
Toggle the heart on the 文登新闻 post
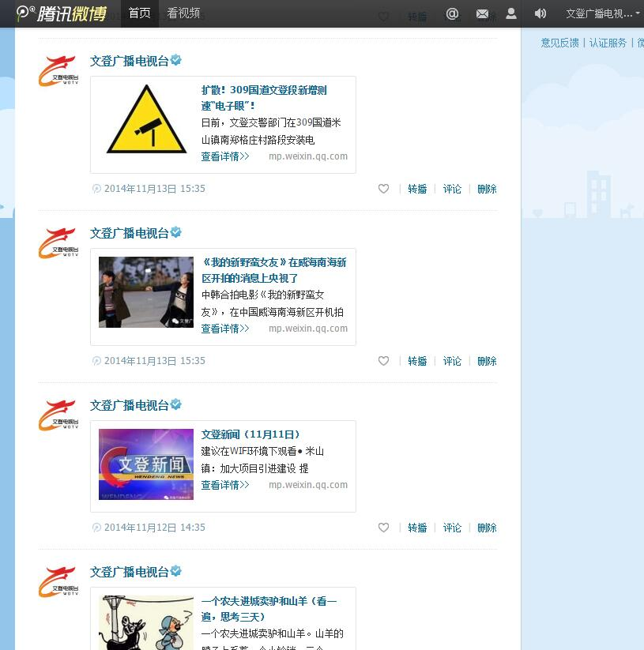(x=383, y=528)
